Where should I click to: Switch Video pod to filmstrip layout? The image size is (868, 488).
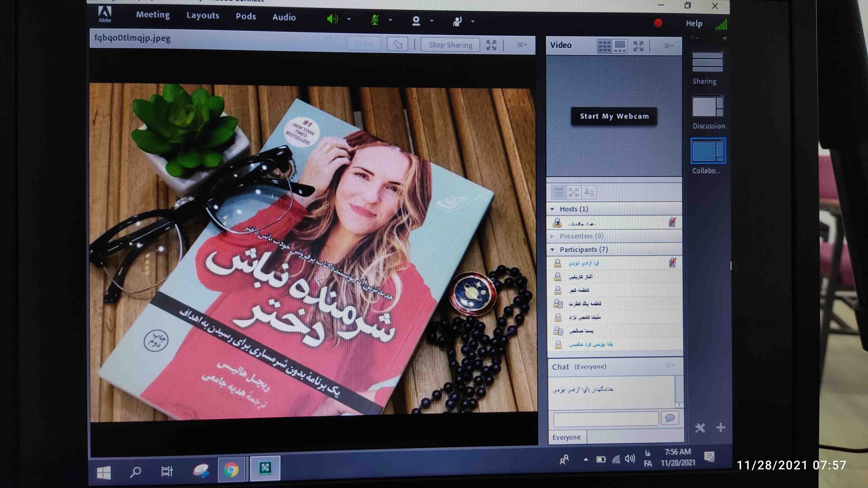pos(620,46)
